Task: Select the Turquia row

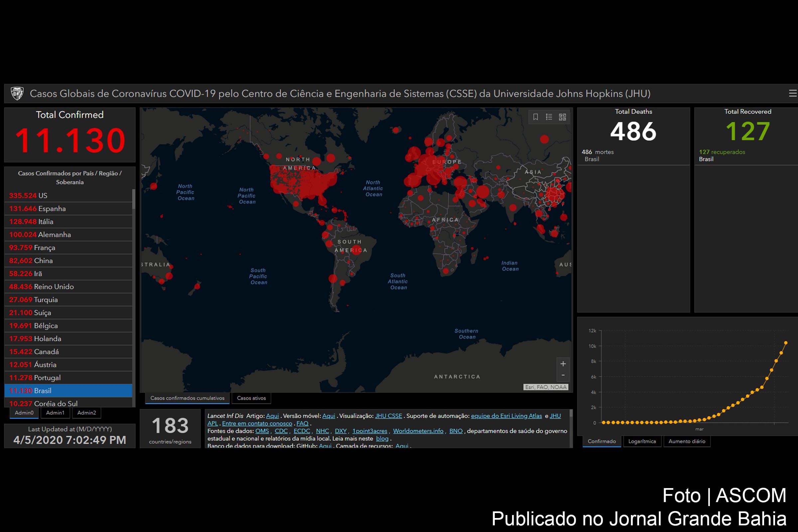Action: pos(68,300)
